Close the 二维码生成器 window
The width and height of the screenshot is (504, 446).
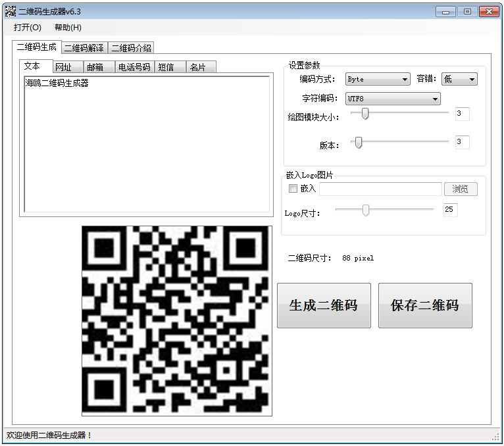(489, 12)
